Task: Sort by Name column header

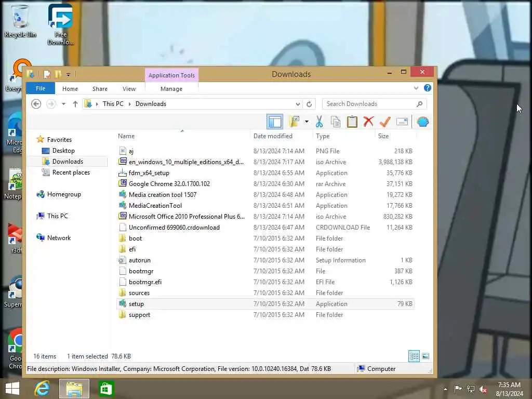Action: point(126,136)
